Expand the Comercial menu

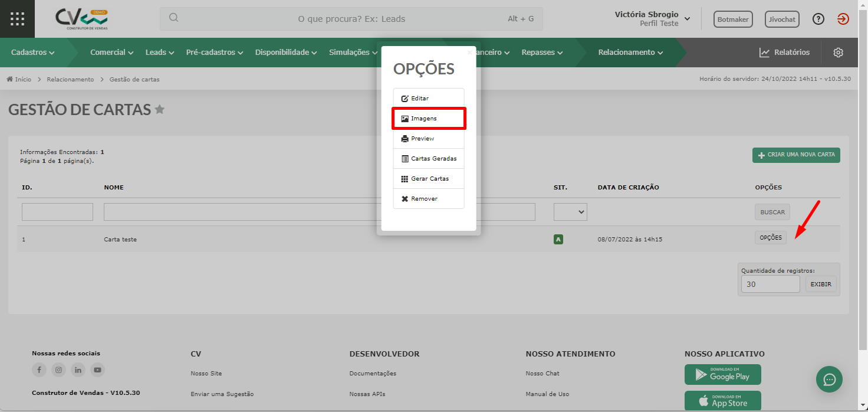[x=113, y=53]
